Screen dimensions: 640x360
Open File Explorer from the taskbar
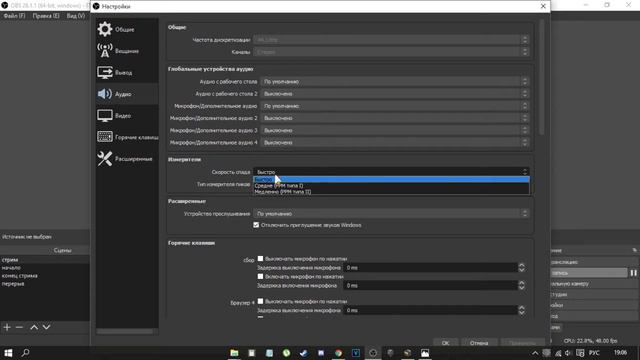click(x=234, y=353)
